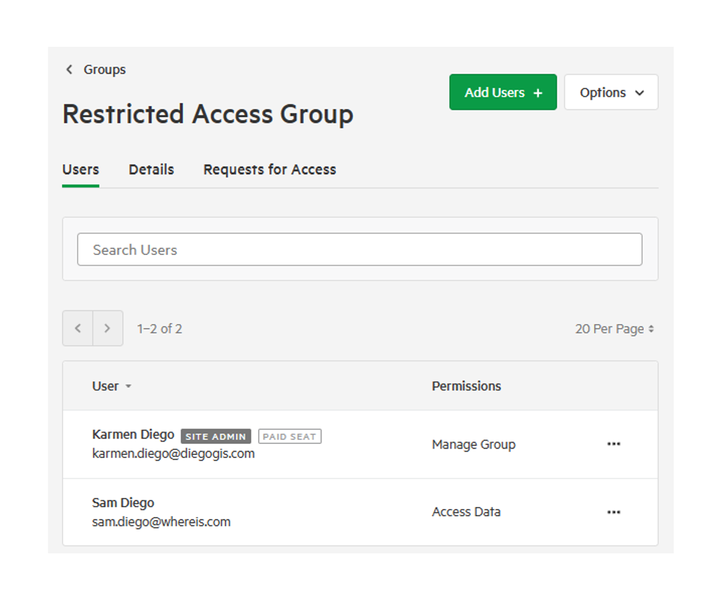Open actions menu for Sam Diego
This screenshot has height=606, width=720.
tap(613, 512)
